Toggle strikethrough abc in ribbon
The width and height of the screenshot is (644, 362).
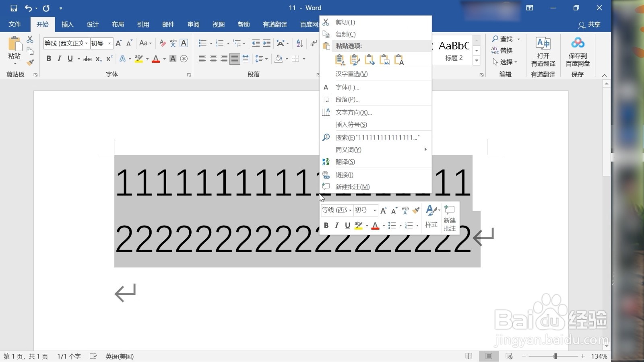87,59
